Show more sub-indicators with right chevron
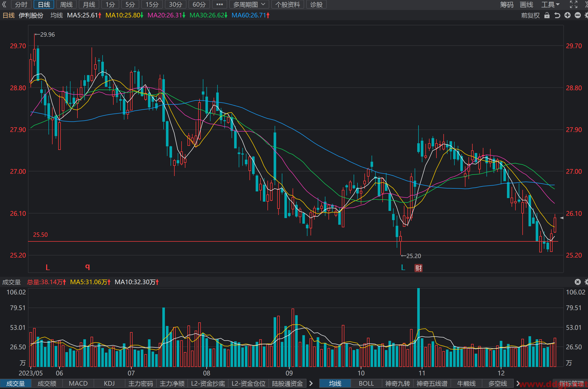Image resolution: width=588 pixels, height=389 pixels. [x=311, y=383]
